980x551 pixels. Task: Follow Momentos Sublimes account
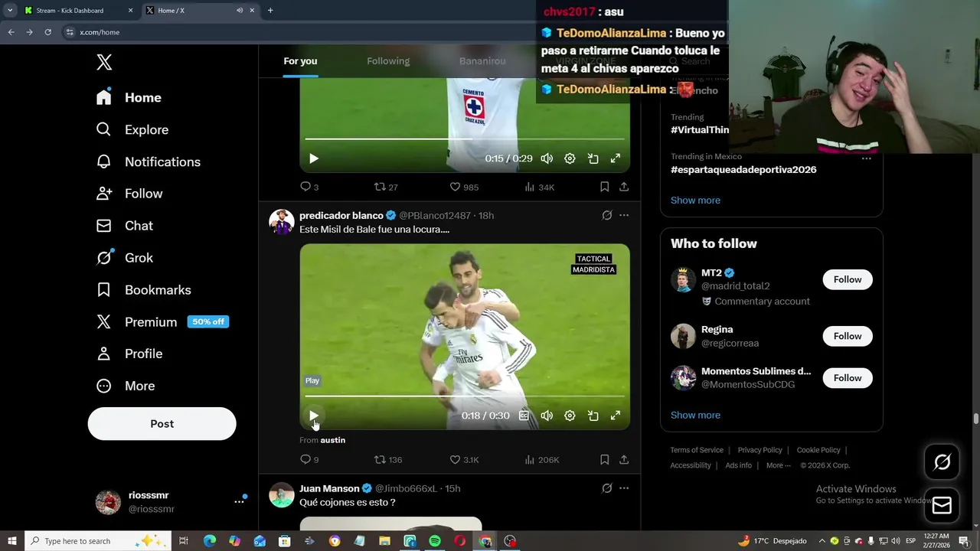coord(848,378)
